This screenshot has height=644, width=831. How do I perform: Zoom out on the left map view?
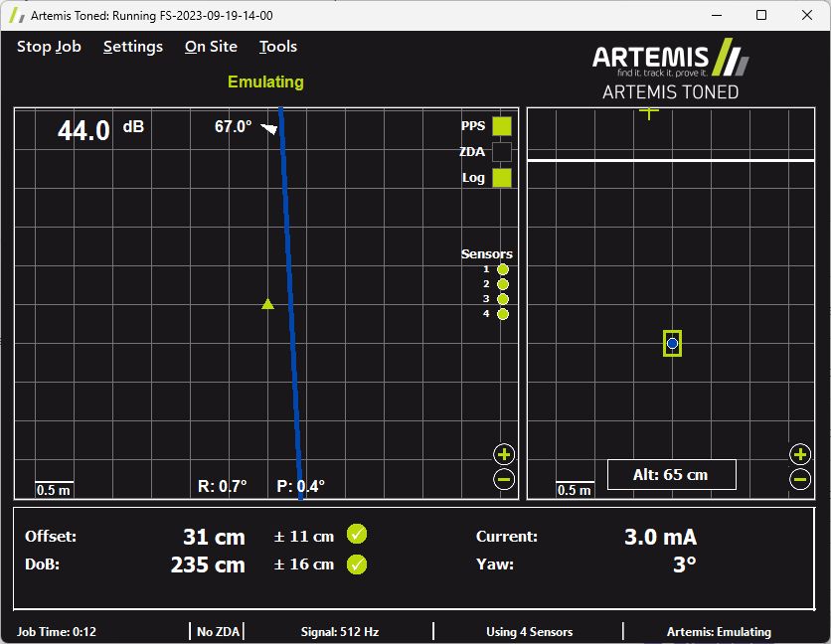point(504,480)
